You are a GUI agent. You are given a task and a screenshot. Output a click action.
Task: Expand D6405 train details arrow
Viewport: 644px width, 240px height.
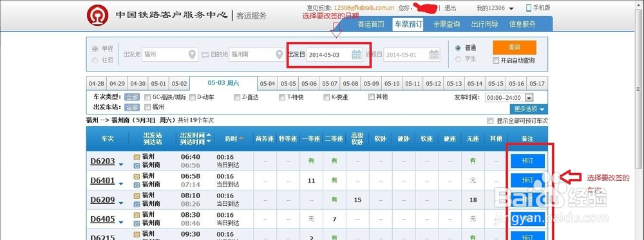pos(121,223)
